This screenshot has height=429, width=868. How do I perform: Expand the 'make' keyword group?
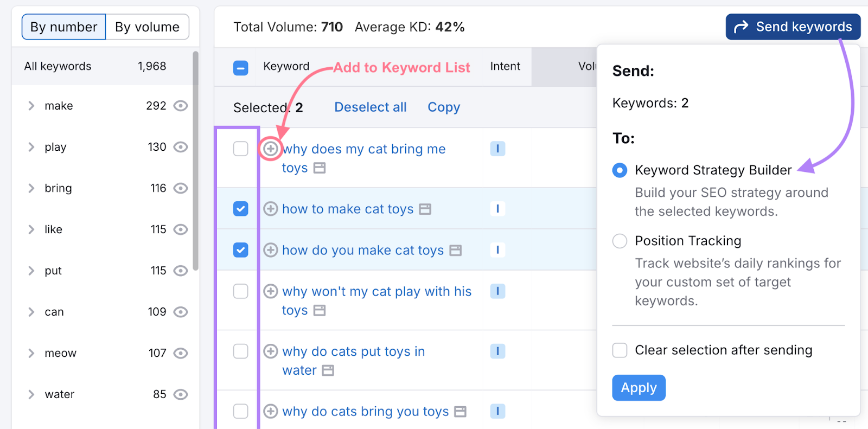(31, 106)
